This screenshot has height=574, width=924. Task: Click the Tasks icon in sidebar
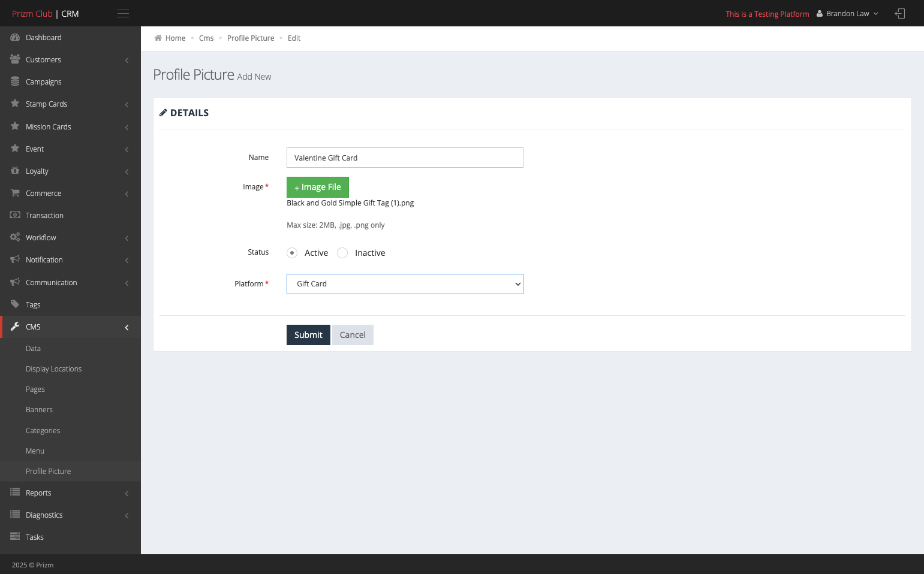coord(15,537)
